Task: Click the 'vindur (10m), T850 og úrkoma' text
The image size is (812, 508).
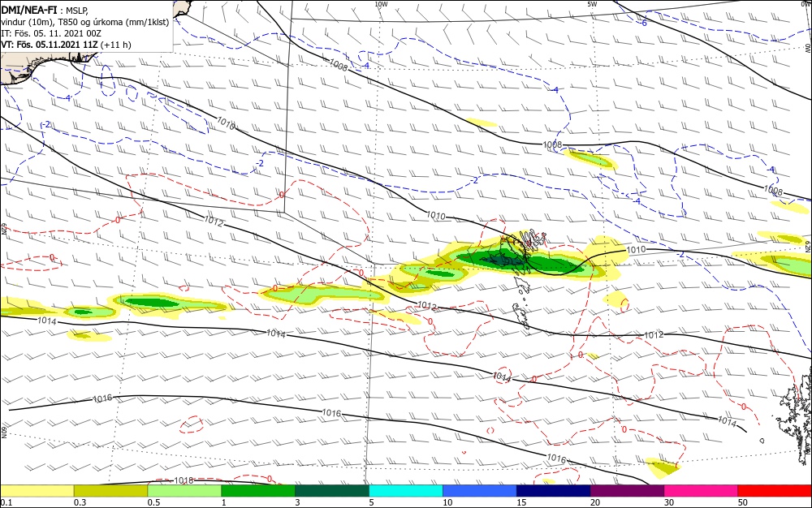Action: coord(62,22)
